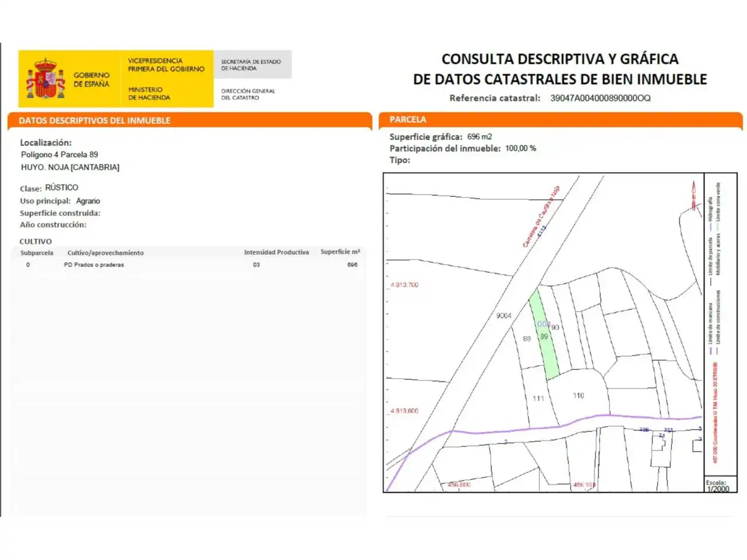747x560 pixels.
Task: Select the PD Prados o praderas row
Action: (190, 265)
